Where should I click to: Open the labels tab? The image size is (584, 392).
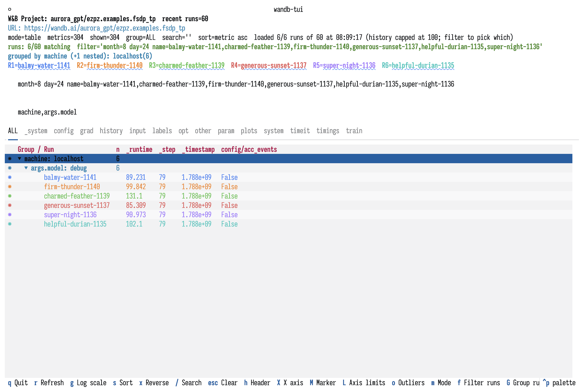click(162, 131)
